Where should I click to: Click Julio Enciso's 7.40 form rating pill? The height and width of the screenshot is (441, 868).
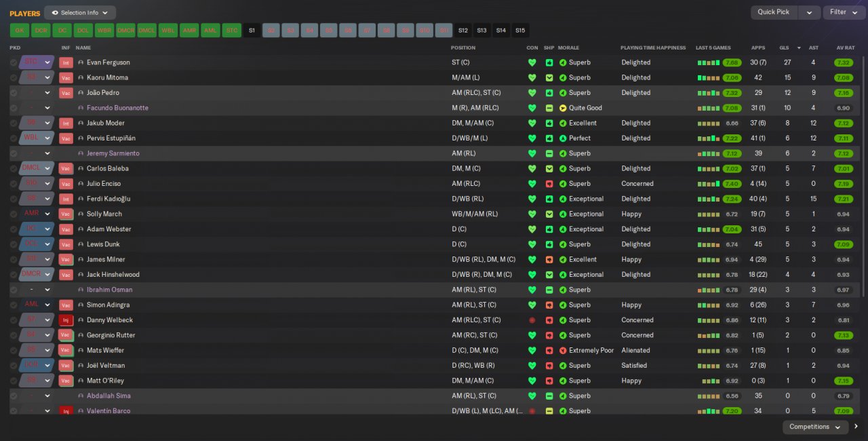pyautogui.click(x=731, y=184)
